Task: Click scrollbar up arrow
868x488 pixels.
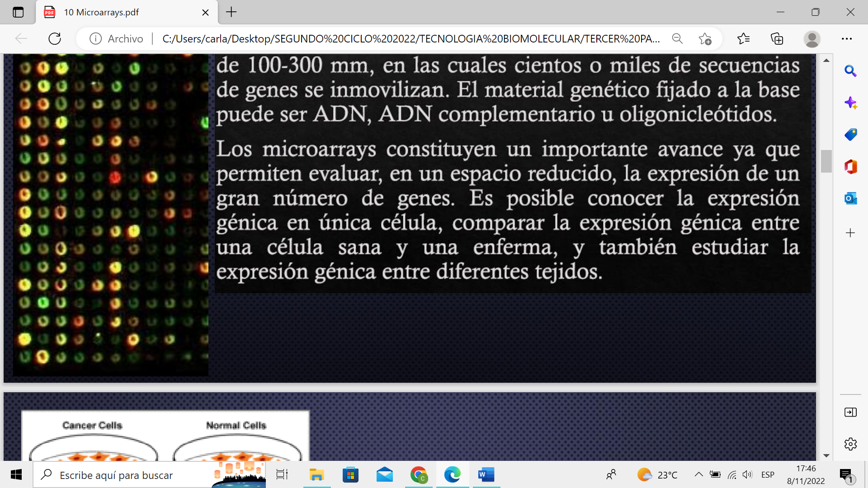Action: coord(826,60)
